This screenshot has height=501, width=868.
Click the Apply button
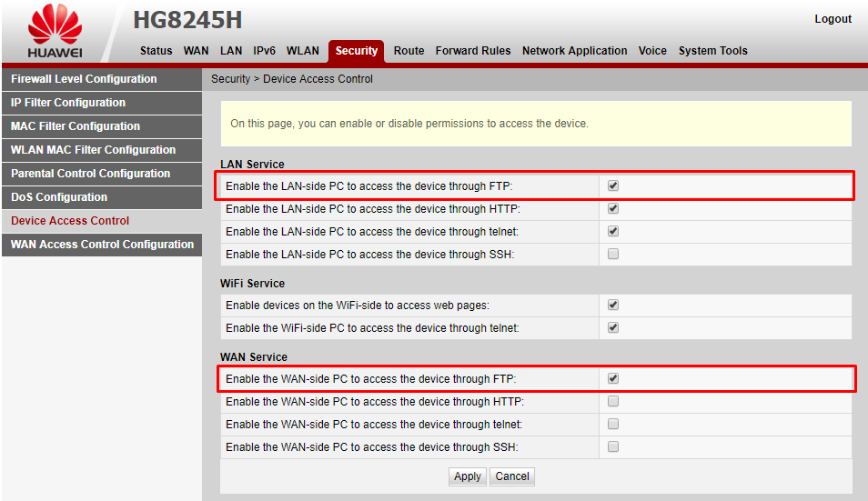click(x=468, y=476)
